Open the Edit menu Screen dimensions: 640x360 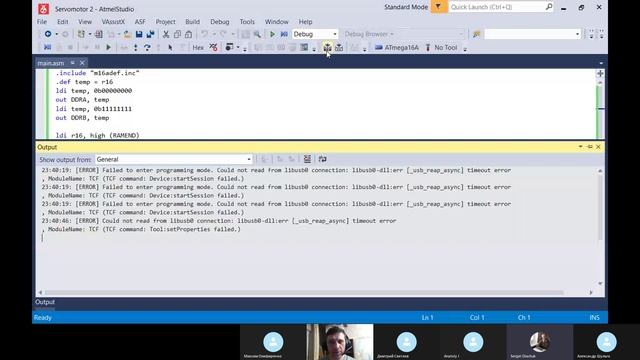[x=62, y=22]
